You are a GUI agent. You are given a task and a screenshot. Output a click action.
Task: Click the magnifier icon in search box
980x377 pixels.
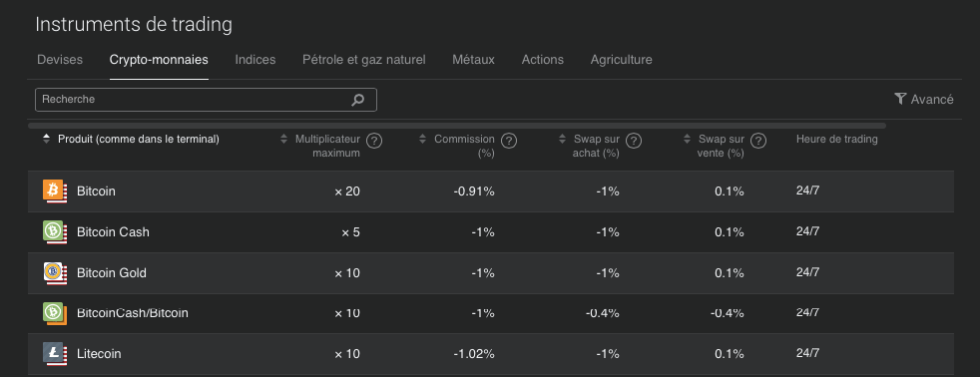357,100
